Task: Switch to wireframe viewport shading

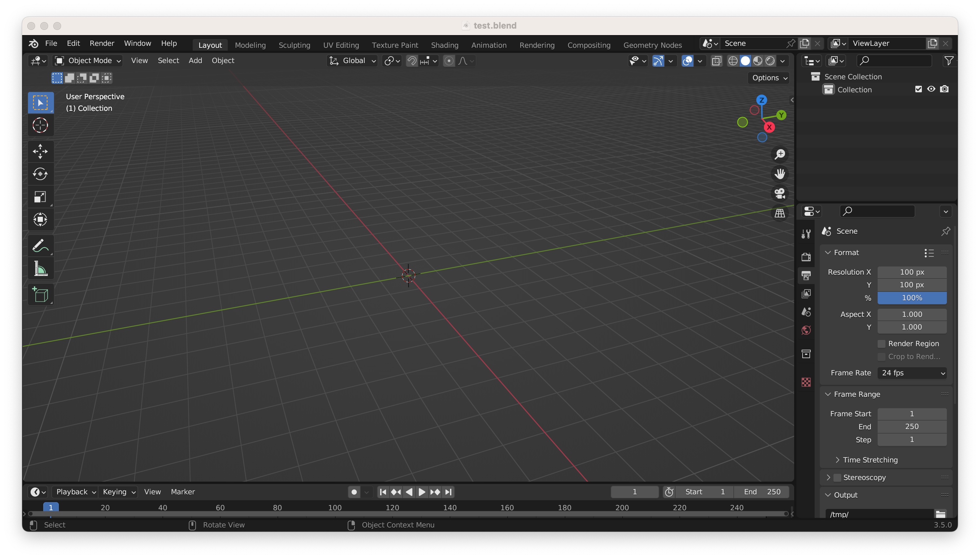Action: pyautogui.click(x=732, y=61)
